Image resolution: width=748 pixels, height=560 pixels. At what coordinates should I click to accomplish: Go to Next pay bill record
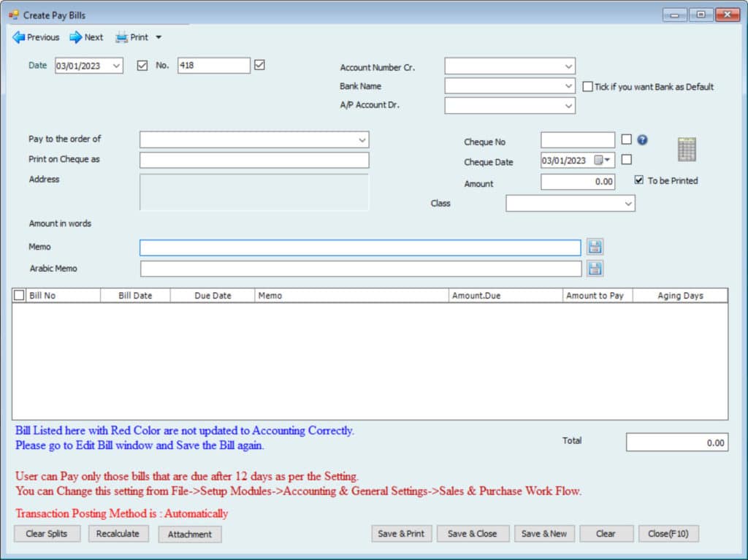coord(86,37)
